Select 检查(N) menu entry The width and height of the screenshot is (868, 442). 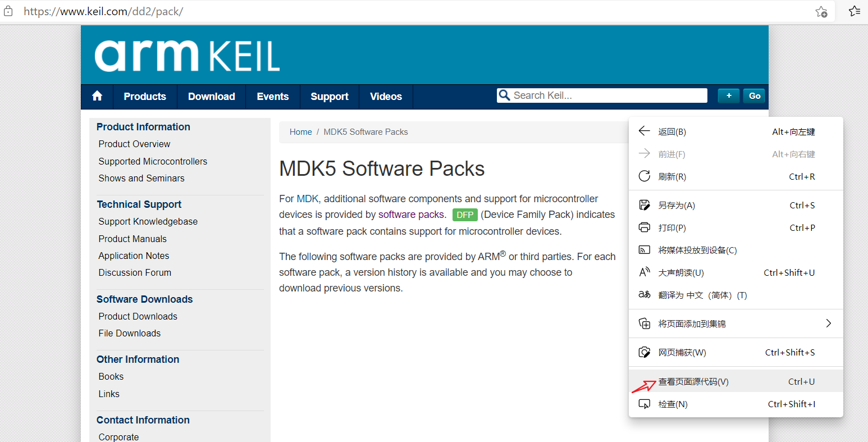click(736, 404)
